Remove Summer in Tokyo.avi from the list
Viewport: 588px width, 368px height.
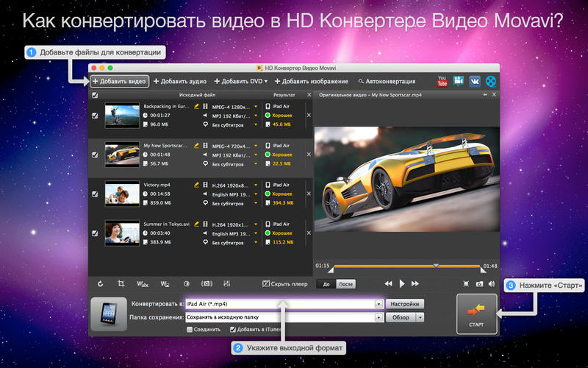click(309, 233)
